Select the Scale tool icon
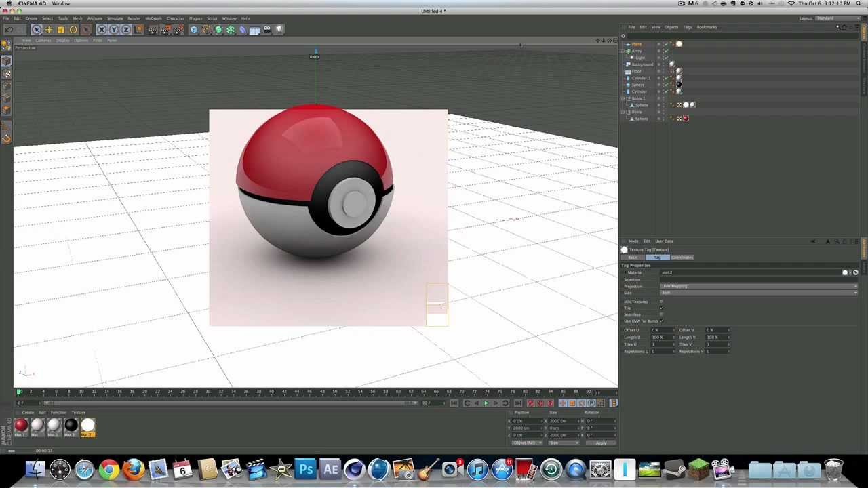Image resolution: width=868 pixels, height=488 pixels. [61, 30]
